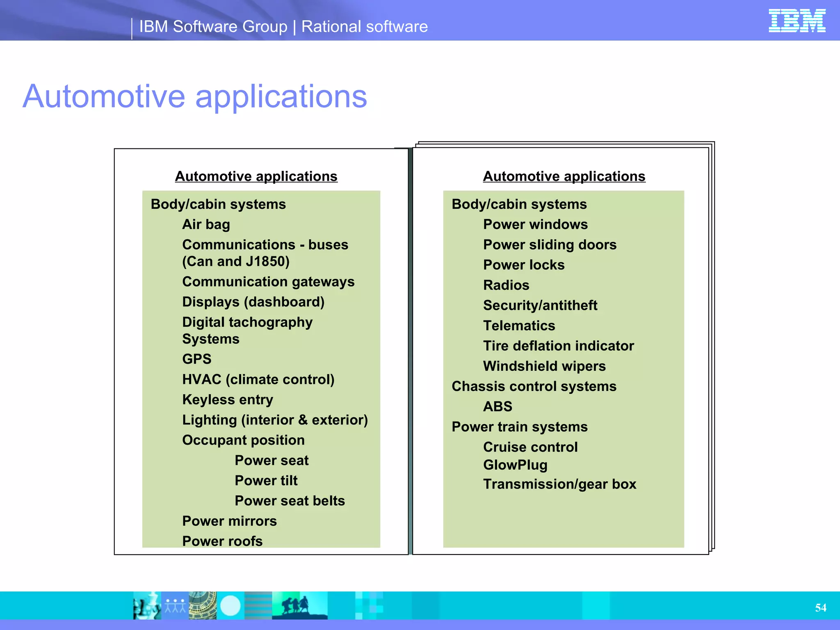The height and width of the screenshot is (630, 840).
Task: Click the large Automotive applications slide title
Action: point(195,96)
